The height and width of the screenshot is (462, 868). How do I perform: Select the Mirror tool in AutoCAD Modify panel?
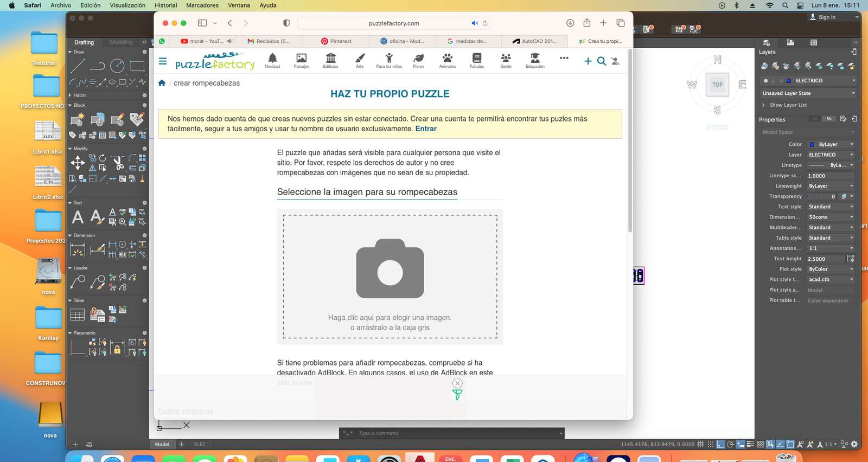point(93,168)
